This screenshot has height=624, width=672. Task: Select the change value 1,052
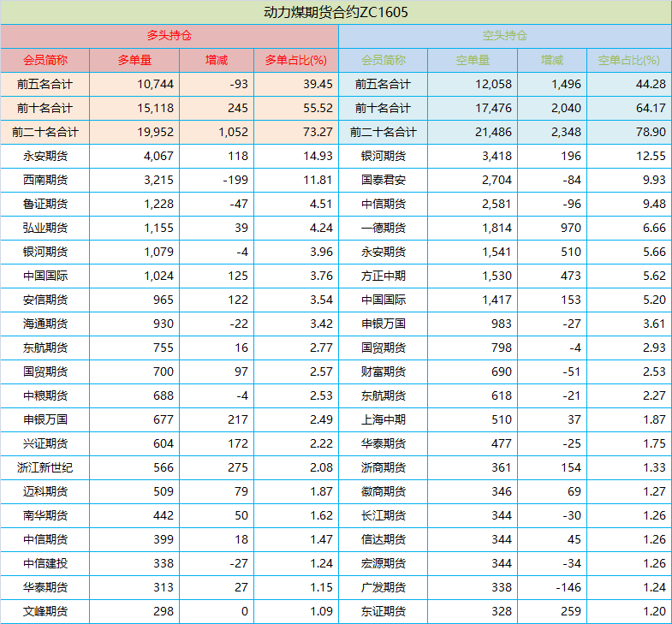[233, 132]
